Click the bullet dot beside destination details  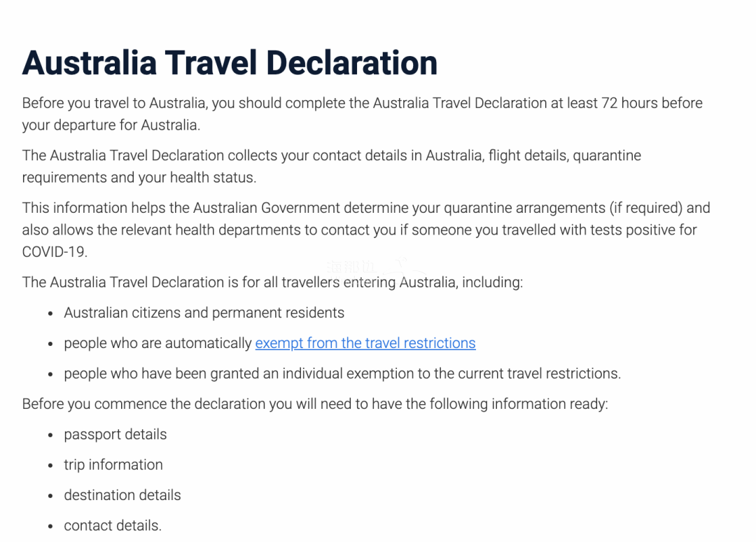[50, 496]
